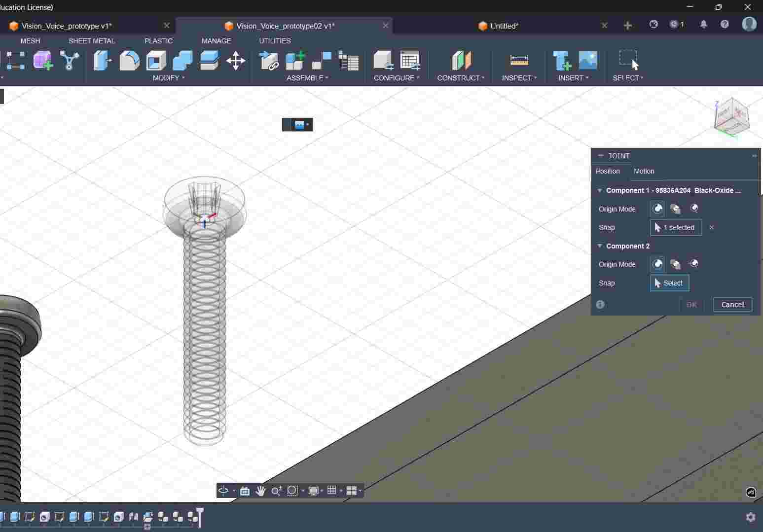Choose first Origin Mode for Component 2
763x532 pixels.
(x=657, y=264)
